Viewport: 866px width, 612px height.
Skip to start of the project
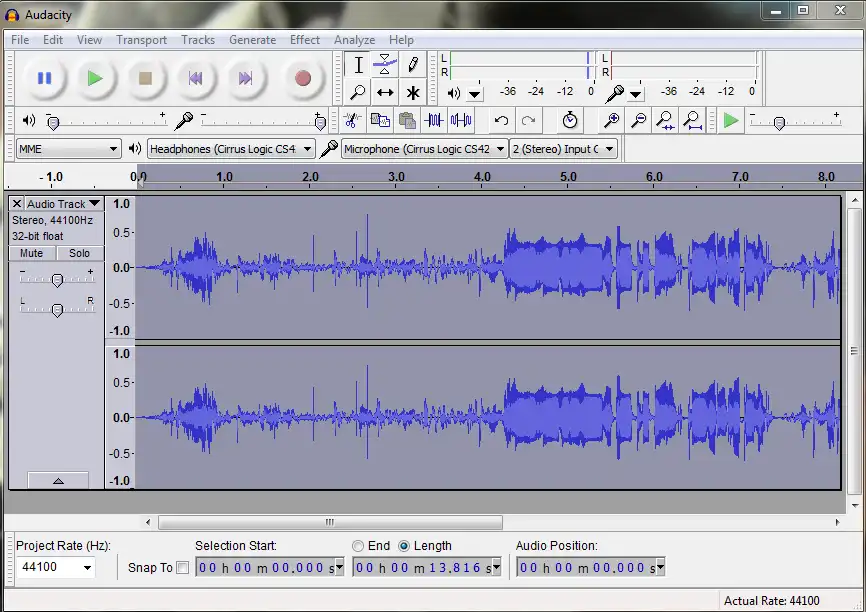pos(196,78)
